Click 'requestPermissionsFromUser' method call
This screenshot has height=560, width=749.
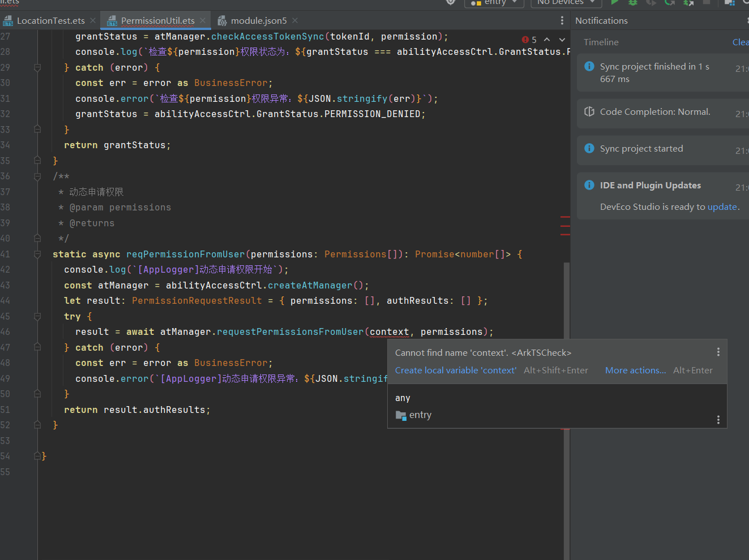[290, 332]
